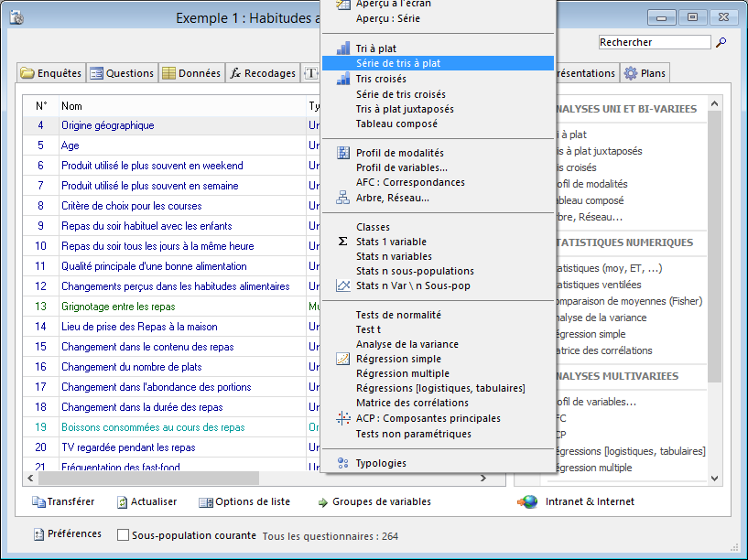
Task: Click the Régression simple icon
Action: (343, 359)
